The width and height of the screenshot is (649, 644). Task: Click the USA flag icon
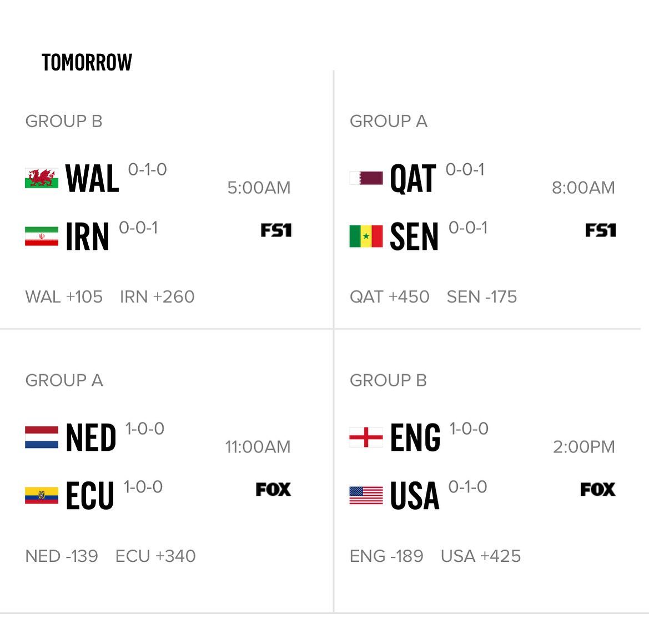pyautogui.click(x=366, y=495)
